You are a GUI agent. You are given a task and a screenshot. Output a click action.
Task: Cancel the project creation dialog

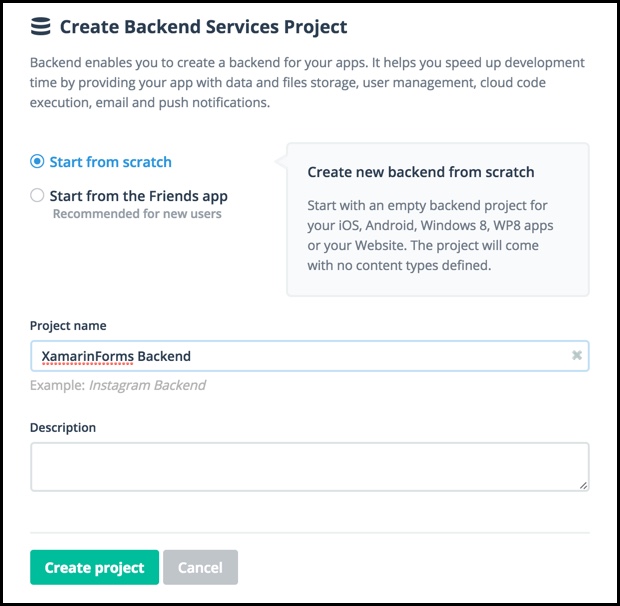click(200, 567)
